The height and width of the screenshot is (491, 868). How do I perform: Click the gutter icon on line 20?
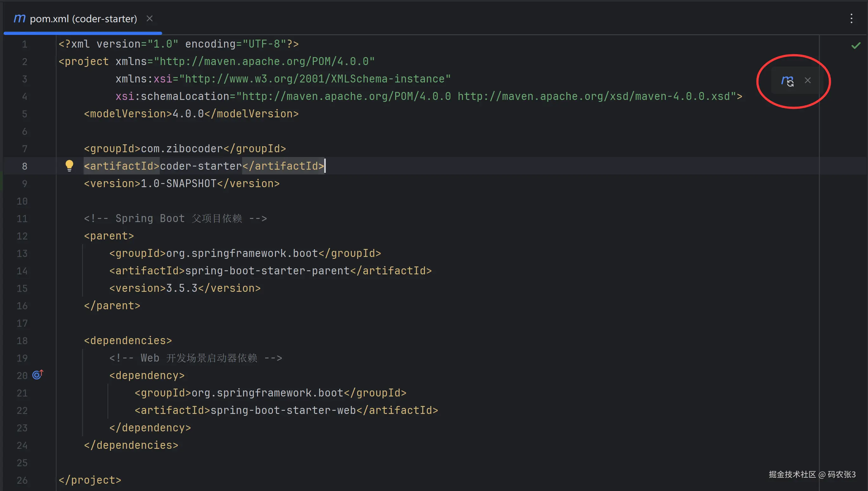pyautogui.click(x=38, y=375)
